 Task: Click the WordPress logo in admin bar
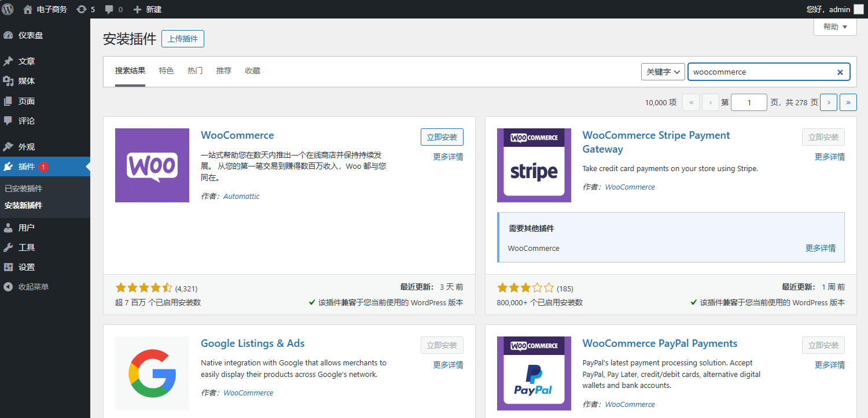tap(8, 9)
